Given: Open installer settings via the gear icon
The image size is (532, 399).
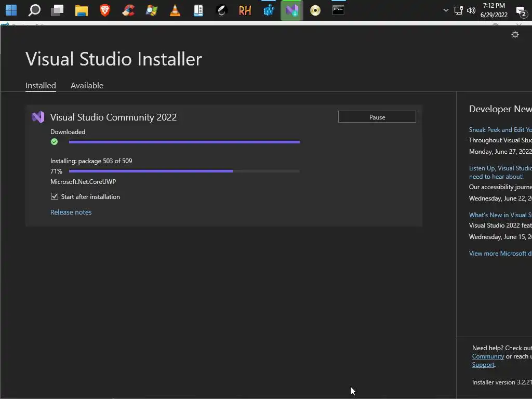Looking at the screenshot, I should (515, 35).
